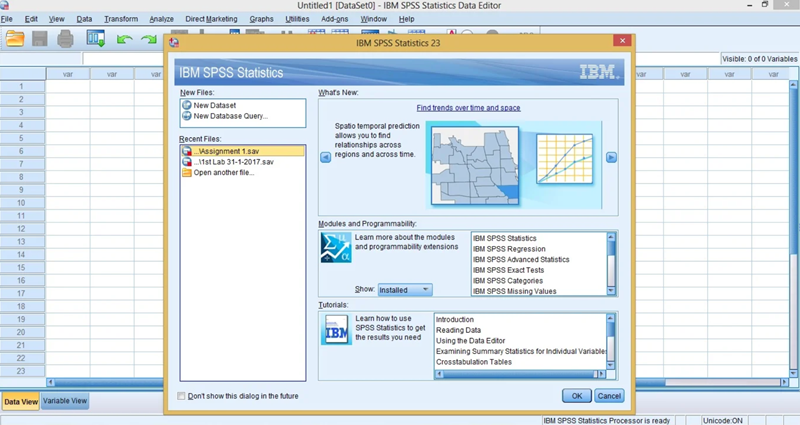Show next What's New slide arrow

tap(611, 157)
